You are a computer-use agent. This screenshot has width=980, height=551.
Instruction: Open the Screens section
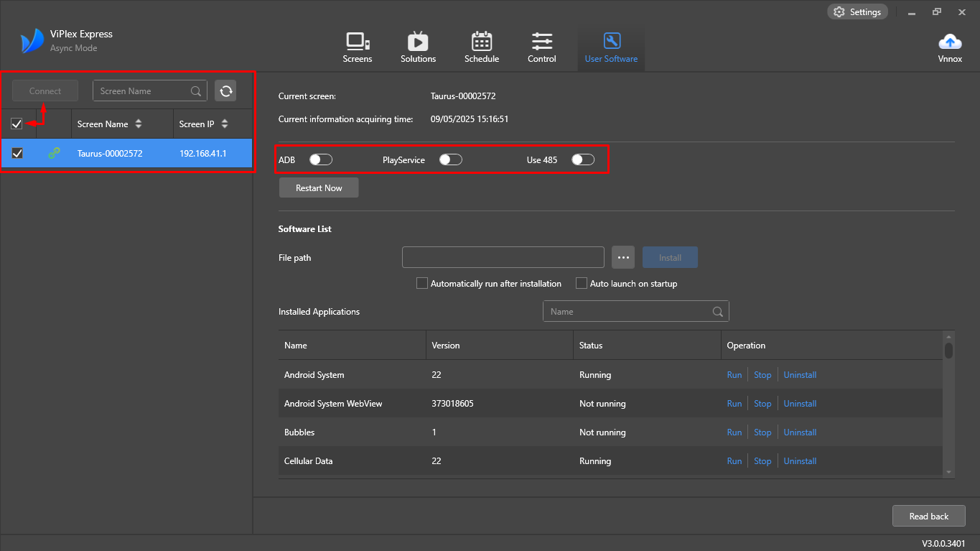pos(358,48)
